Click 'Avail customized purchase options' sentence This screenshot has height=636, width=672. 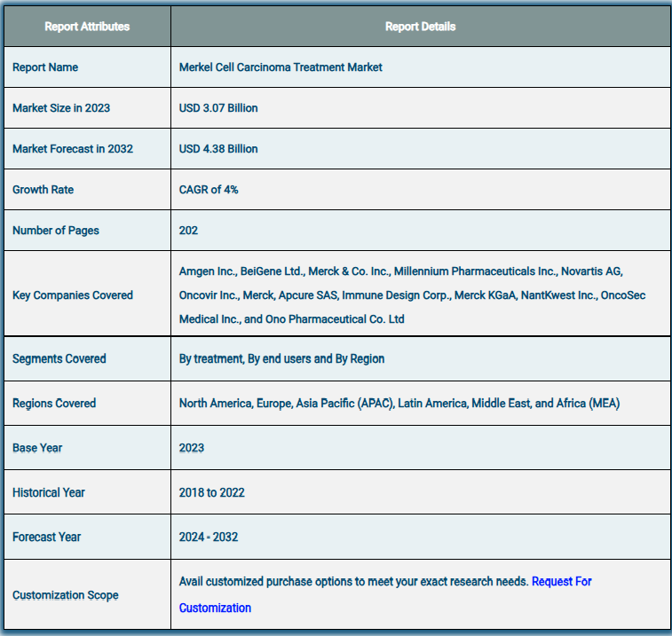click(353, 582)
